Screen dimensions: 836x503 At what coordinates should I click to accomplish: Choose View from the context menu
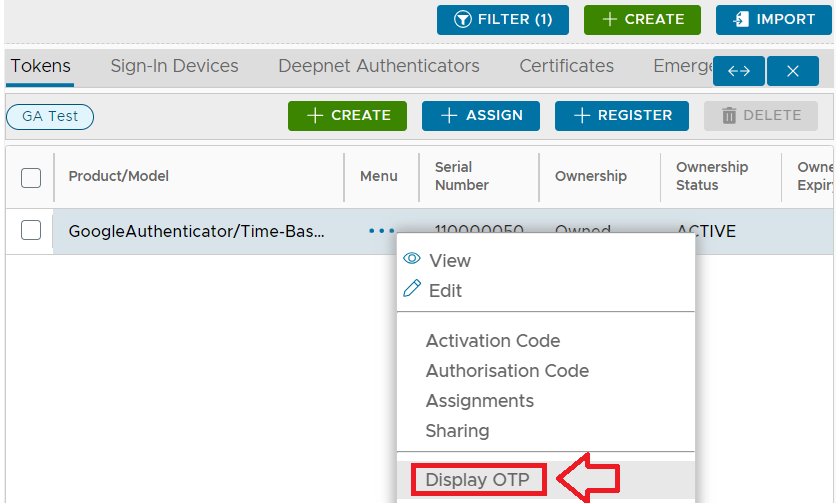point(449,261)
